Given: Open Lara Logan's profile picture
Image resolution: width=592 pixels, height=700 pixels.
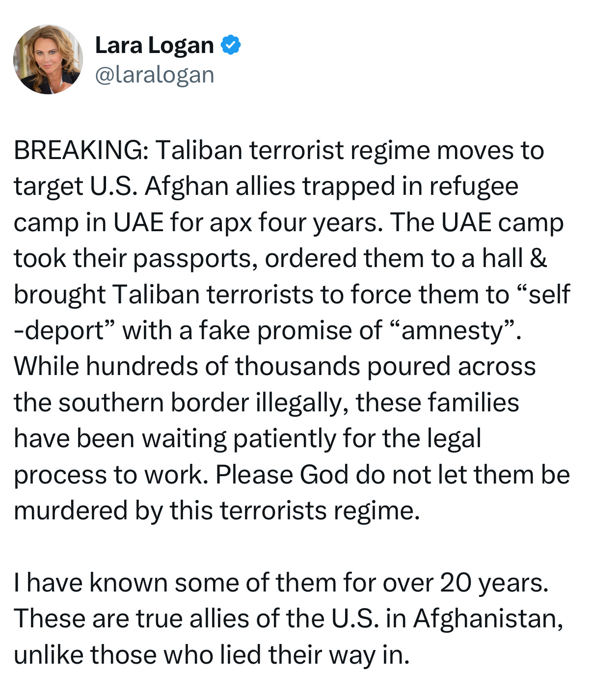Looking at the screenshot, I should pyautogui.click(x=48, y=59).
